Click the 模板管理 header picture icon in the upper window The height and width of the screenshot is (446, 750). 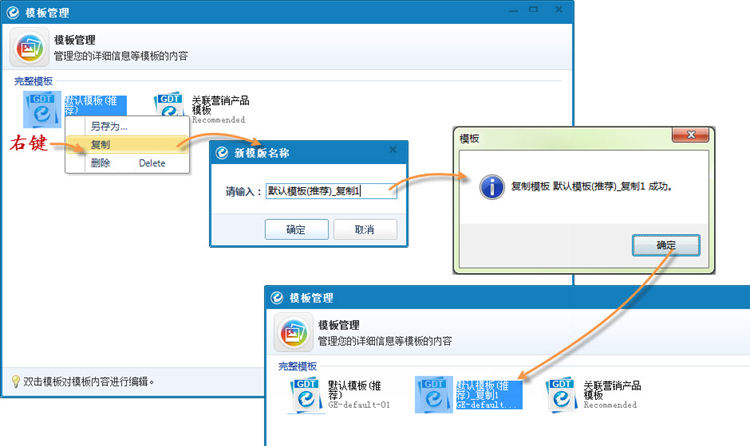(29, 48)
